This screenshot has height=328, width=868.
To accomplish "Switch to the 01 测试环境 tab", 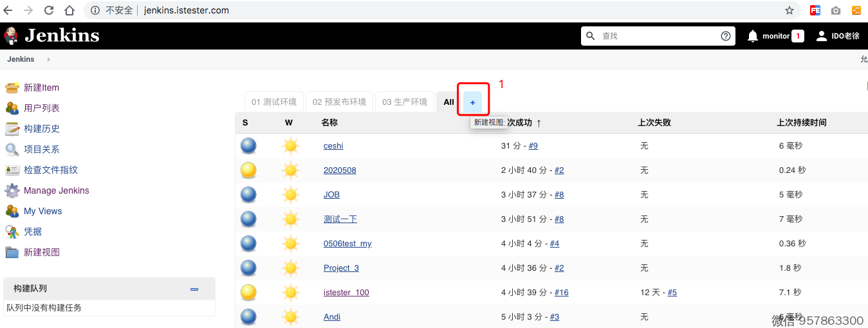I will (x=273, y=102).
